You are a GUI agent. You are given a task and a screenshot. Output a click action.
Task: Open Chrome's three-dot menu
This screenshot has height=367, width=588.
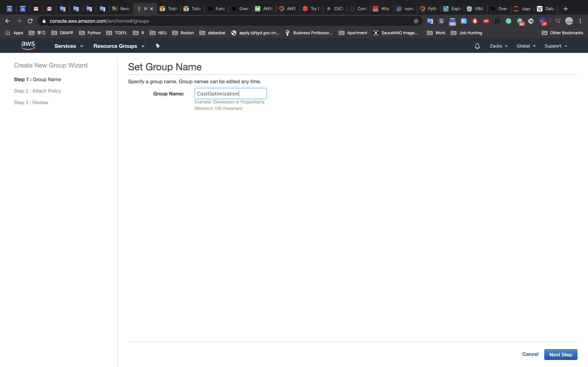pyautogui.click(x=580, y=21)
